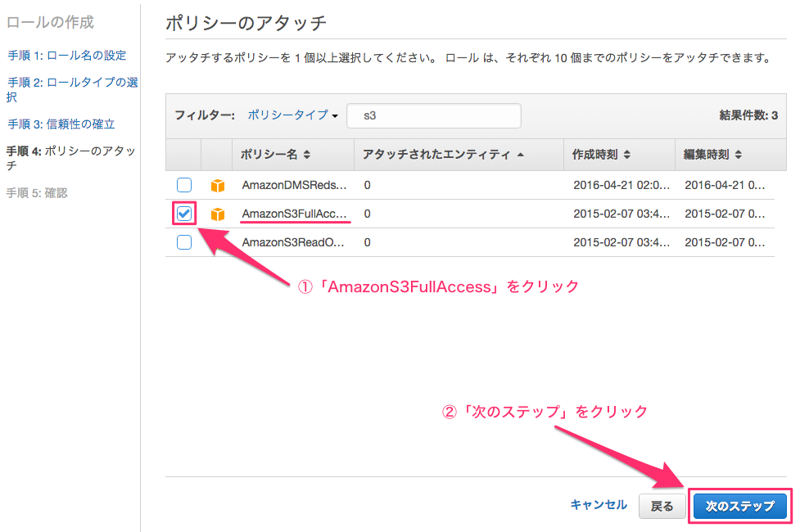
Task: Open the AmazonDMSReds... policy name
Action: 294,185
